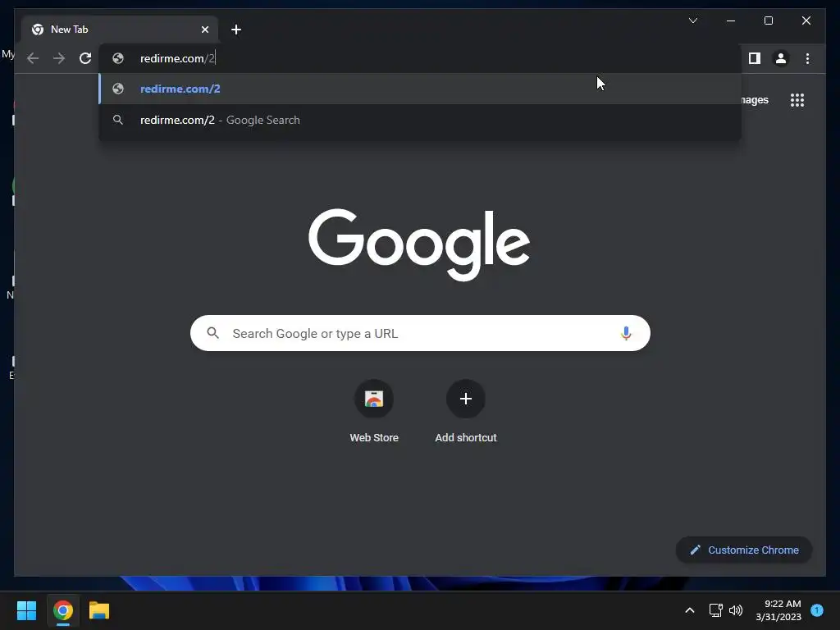Click Customize Chrome button
Image resolution: width=840 pixels, height=630 pixels.
point(744,550)
